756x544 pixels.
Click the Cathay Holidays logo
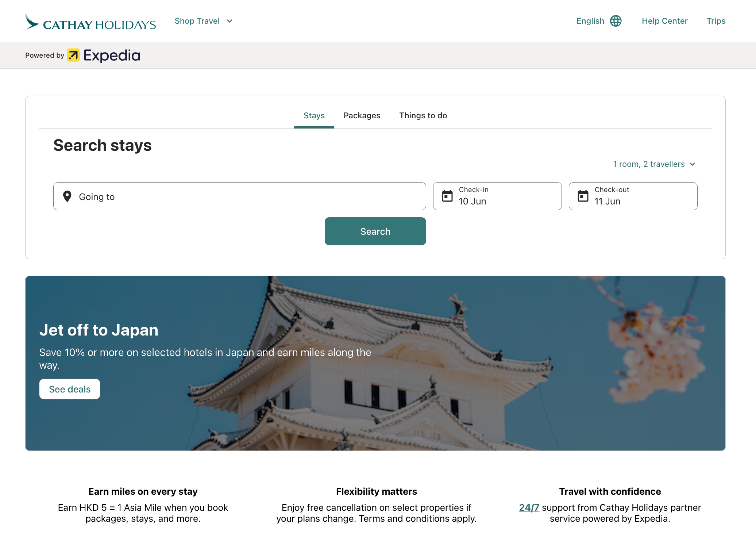click(x=90, y=22)
